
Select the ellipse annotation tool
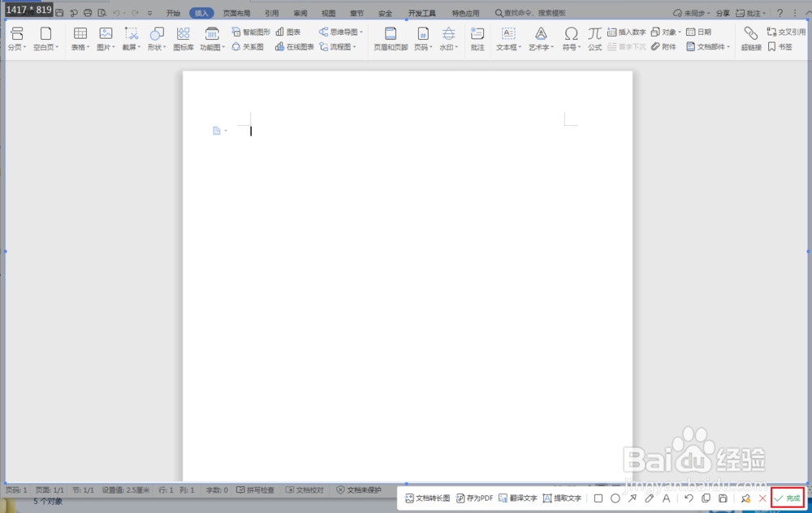[615, 498]
